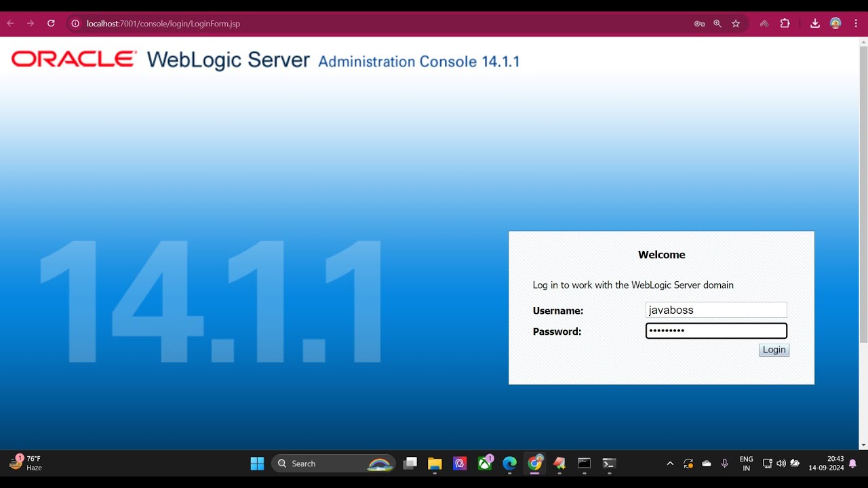Click the Welcome heading text
The height and width of the screenshot is (488, 868).
click(662, 255)
